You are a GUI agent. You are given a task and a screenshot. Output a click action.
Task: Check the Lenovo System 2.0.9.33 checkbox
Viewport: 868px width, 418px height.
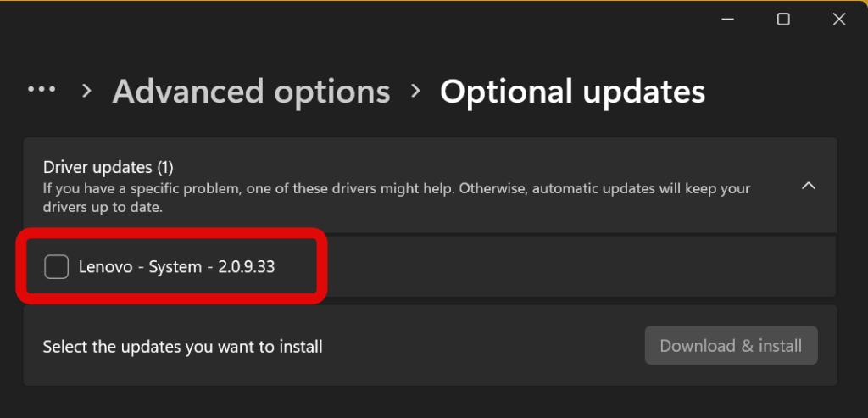57,267
